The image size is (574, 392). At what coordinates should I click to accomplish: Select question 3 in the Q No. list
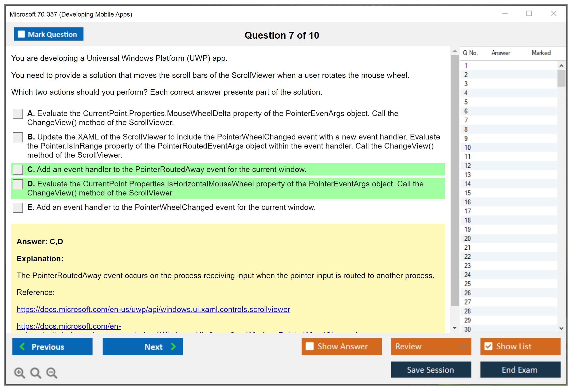(x=466, y=84)
